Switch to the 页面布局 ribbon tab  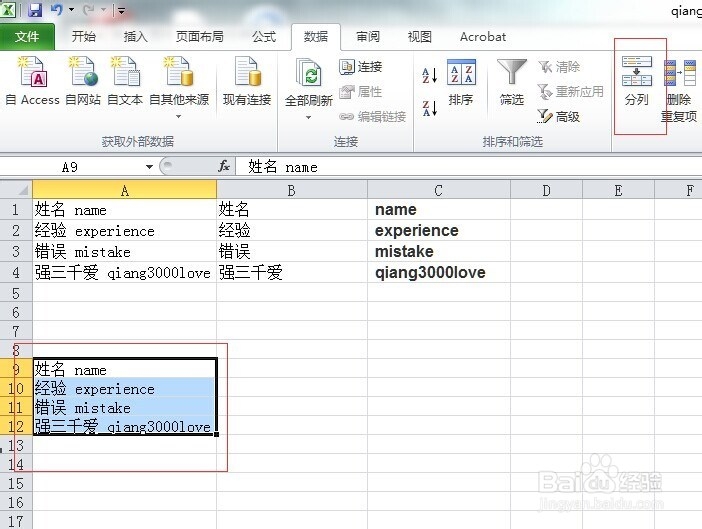(200, 37)
